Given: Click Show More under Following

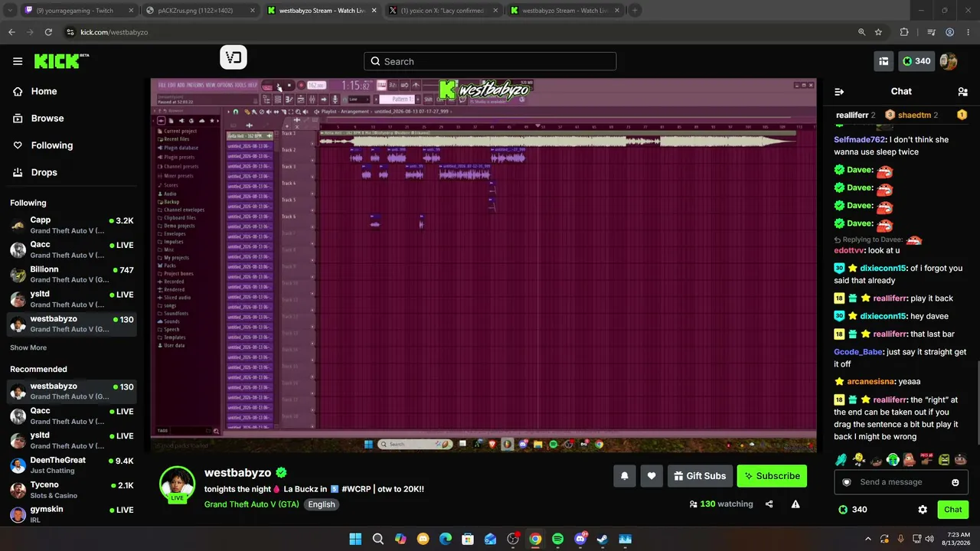Looking at the screenshot, I should pos(28,347).
